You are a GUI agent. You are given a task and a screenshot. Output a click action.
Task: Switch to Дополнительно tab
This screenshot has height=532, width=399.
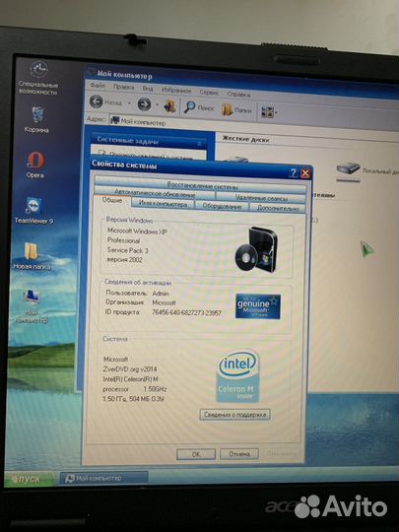278,208
